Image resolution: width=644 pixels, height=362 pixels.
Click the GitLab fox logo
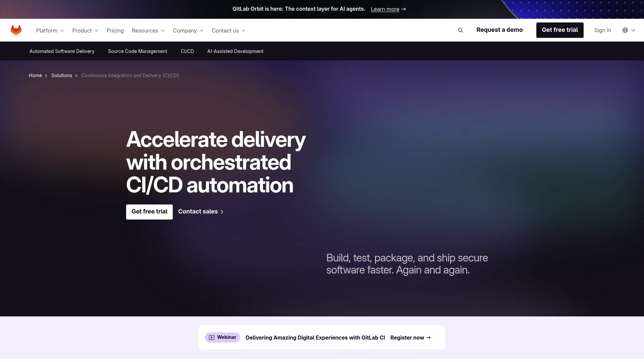pyautogui.click(x=16, y=30)
